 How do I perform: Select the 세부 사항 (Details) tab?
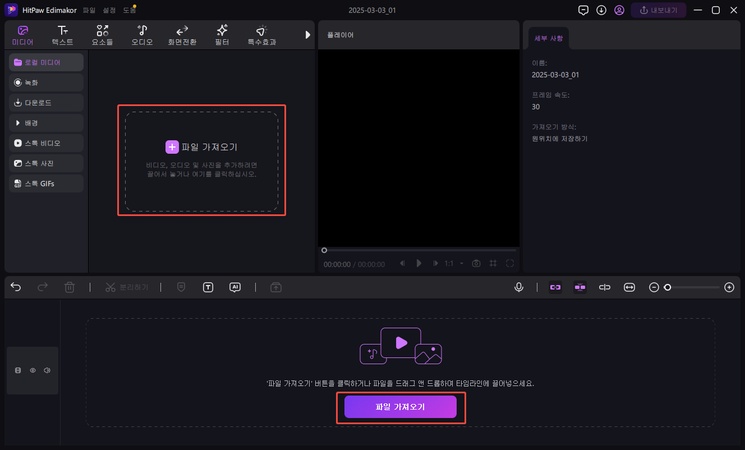point(548,38)
